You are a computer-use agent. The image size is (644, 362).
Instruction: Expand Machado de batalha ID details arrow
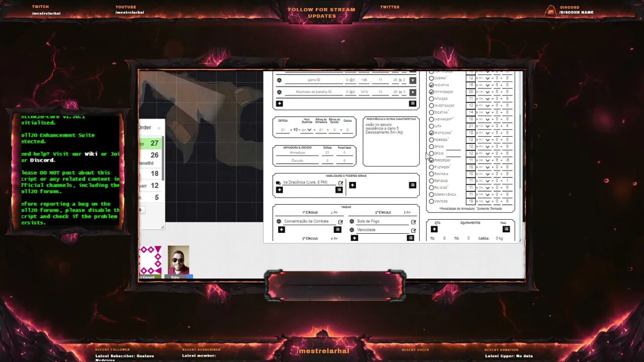point(413,93)
